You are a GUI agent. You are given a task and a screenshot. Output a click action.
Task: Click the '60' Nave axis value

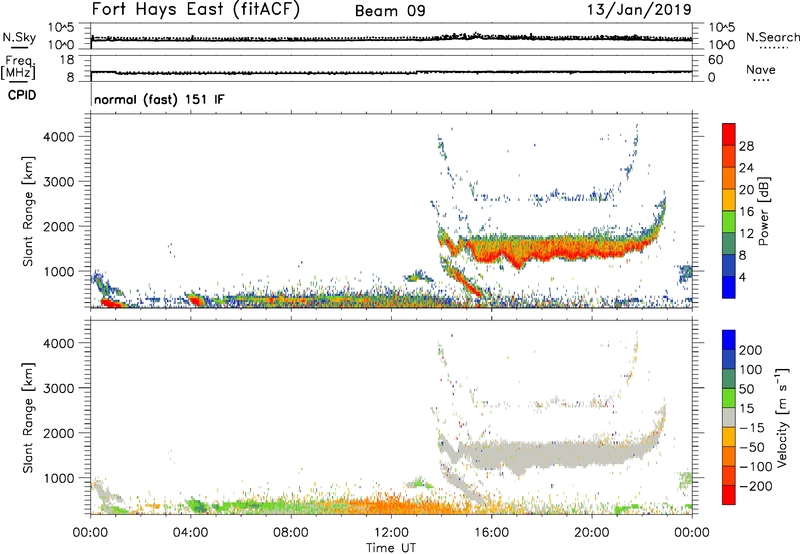(715, 60)
